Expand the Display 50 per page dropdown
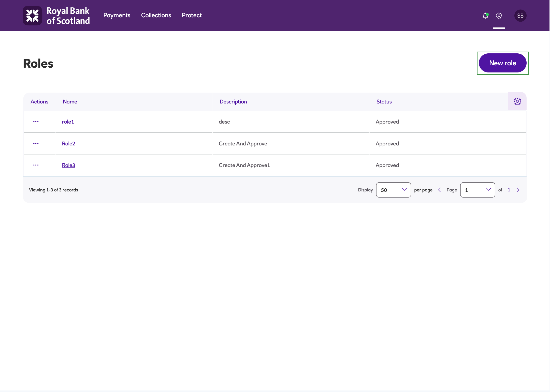Image resolution: width=550 pixels, height=392 pixels. point(393,190)
